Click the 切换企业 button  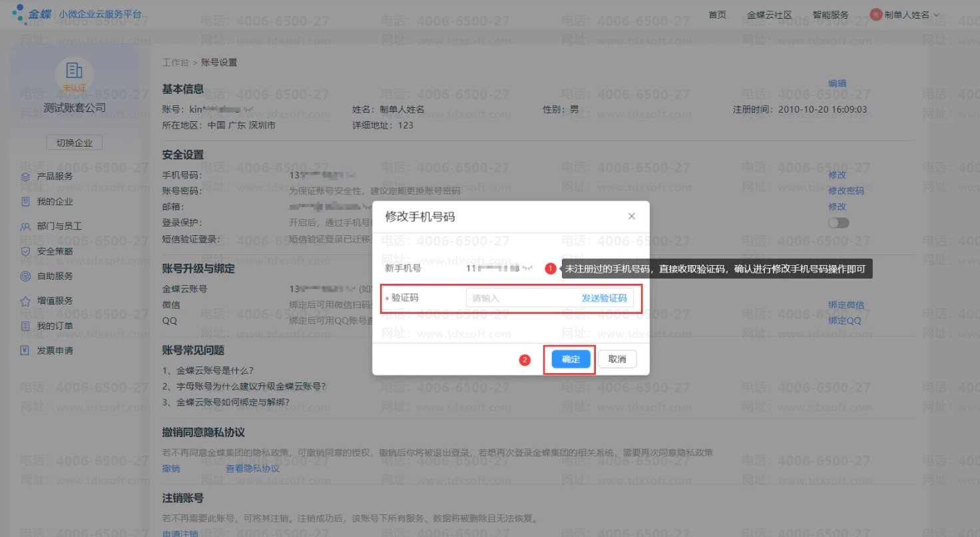click(74, 143)
